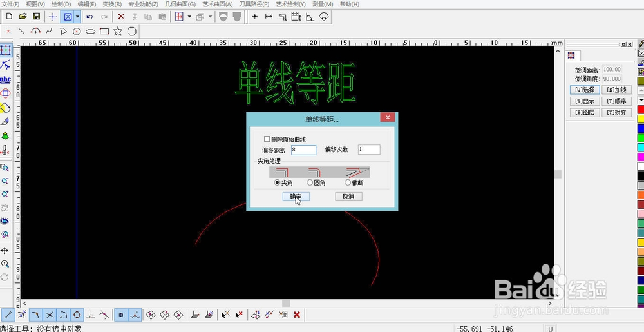
Task: Open the dropdown arrow beside the selection box tool
Action: coord(77,17)
